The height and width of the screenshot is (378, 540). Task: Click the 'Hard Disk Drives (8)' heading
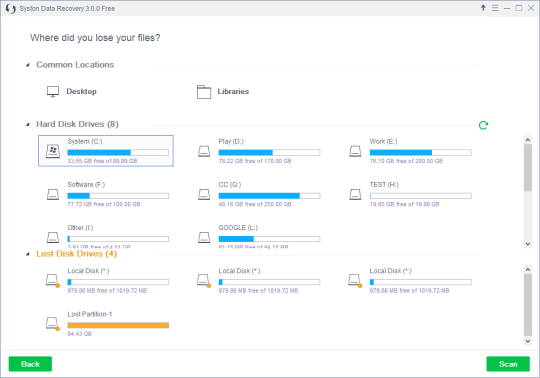[x=77, y=124]
